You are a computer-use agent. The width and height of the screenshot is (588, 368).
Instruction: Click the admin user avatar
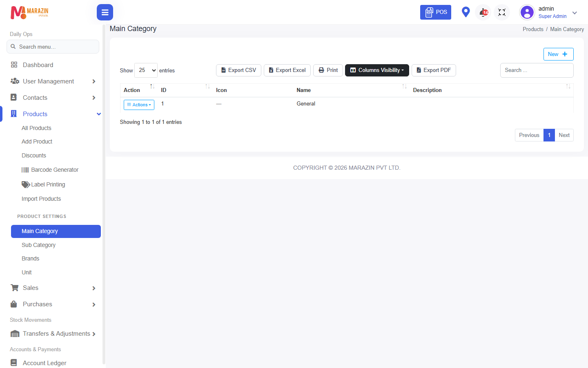coord(527,12)
